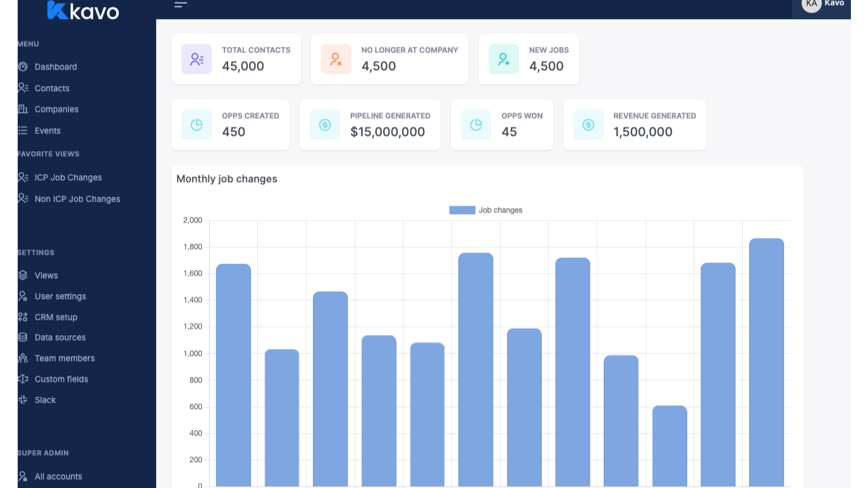Select the Contacts icon in the sidebar
This screenshot has height=488, width=868.
23,88
